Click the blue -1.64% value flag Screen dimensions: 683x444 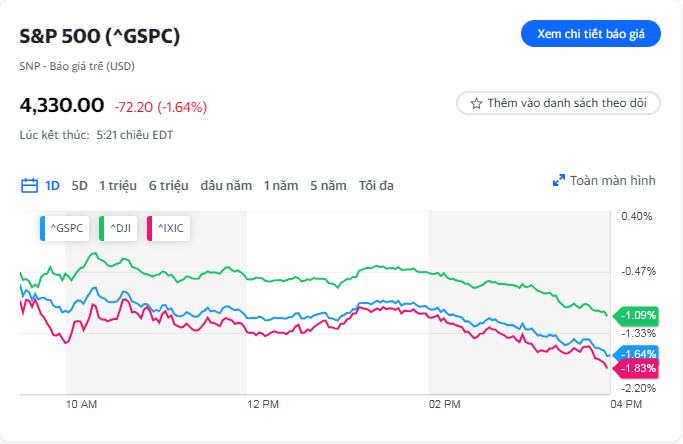click(636, 353)
